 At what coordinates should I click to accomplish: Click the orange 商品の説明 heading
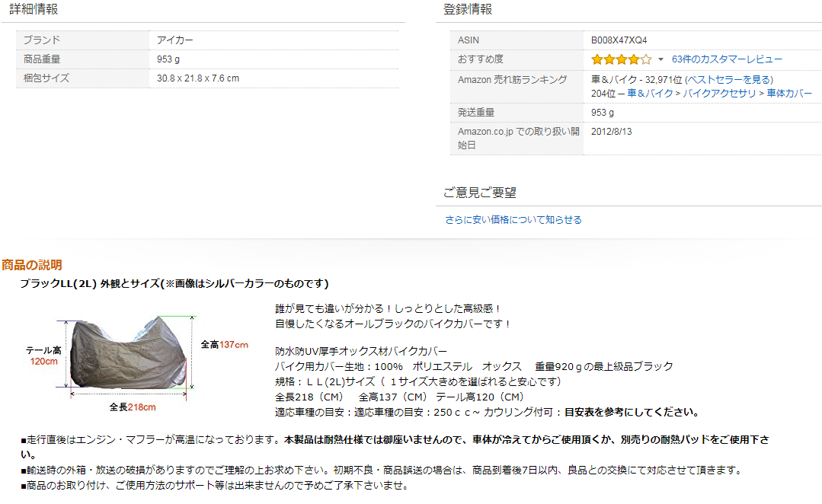(32, 265)
